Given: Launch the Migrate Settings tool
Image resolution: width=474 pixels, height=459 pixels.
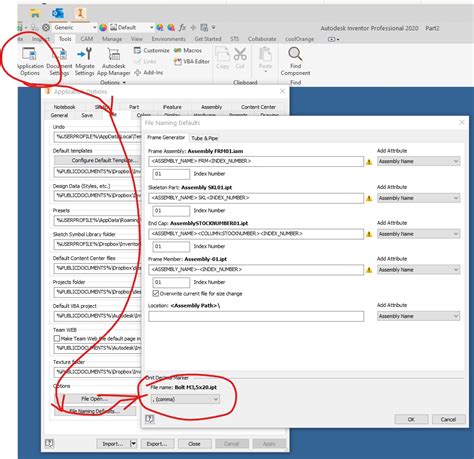Looking at the screenshot, I should click(x=84, y=62).
